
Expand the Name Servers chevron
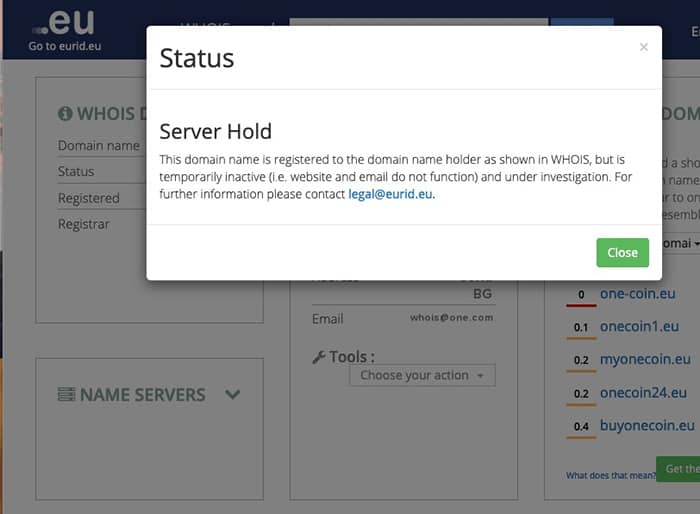[233, 394]
